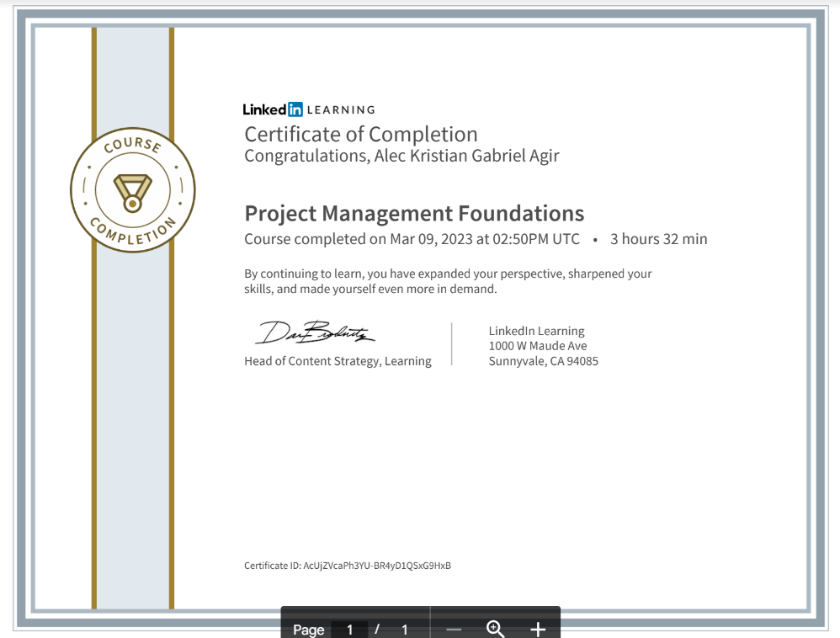The height and width of the screenshot is (638, 840).
Task: Click the "Page" label in the toolbar
Action: pos(308,629)
